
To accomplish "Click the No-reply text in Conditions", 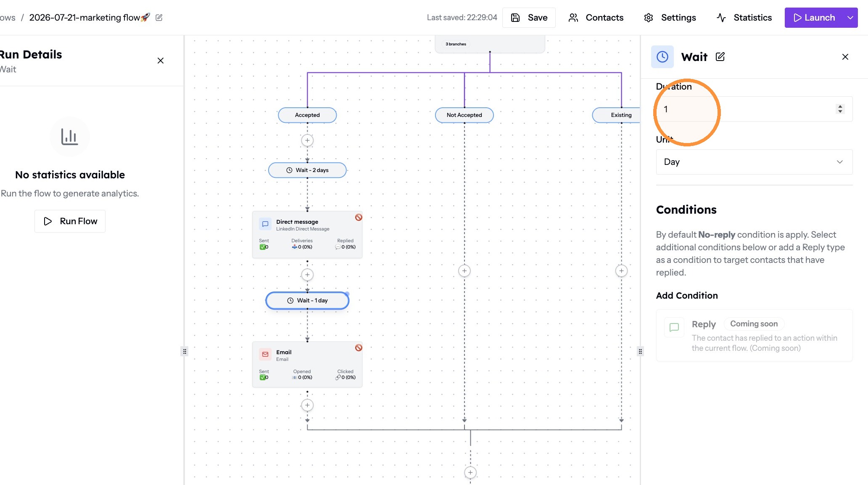I will (x=716, y=235).
